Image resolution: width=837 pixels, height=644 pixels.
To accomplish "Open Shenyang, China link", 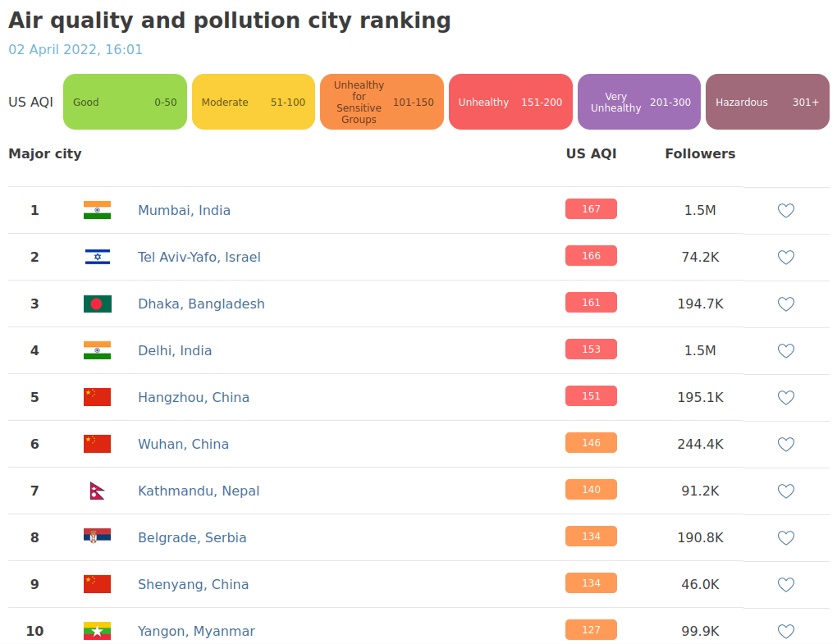I will (193, 585).
